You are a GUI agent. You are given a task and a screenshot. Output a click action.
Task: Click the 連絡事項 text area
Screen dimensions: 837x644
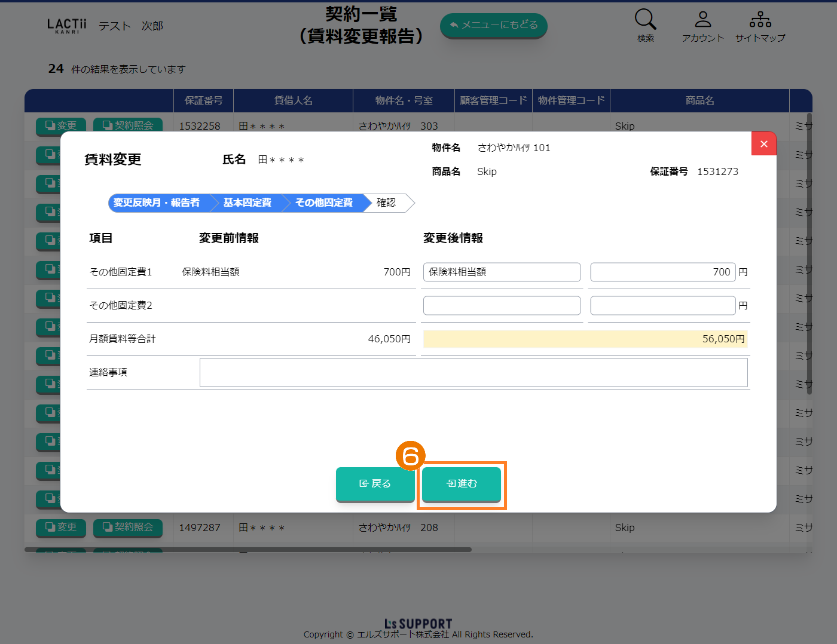click(473, 373)
